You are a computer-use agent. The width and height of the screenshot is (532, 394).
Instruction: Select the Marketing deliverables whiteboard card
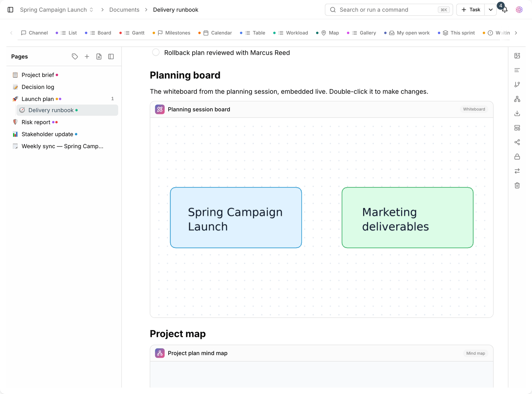tap(407, 218)
